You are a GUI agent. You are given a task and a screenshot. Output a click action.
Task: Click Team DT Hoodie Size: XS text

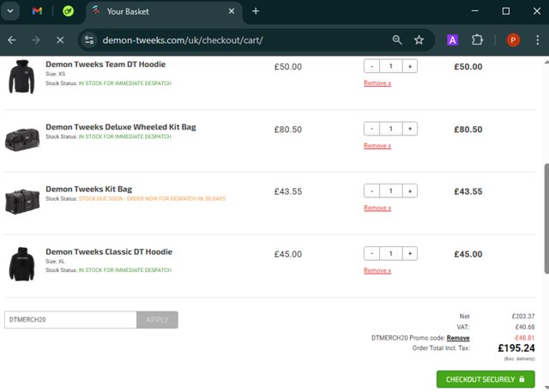pos(55,74)
